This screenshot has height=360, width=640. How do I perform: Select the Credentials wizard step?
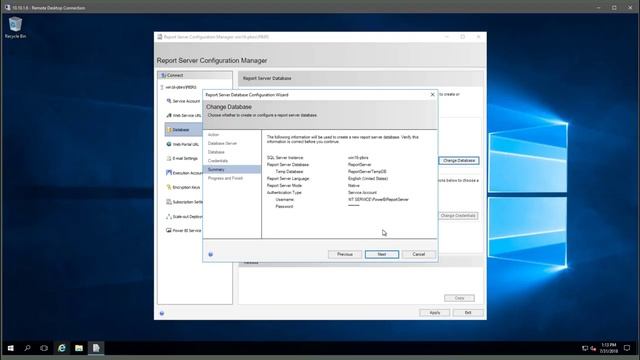pyautogui.click(x=218, y=161)
